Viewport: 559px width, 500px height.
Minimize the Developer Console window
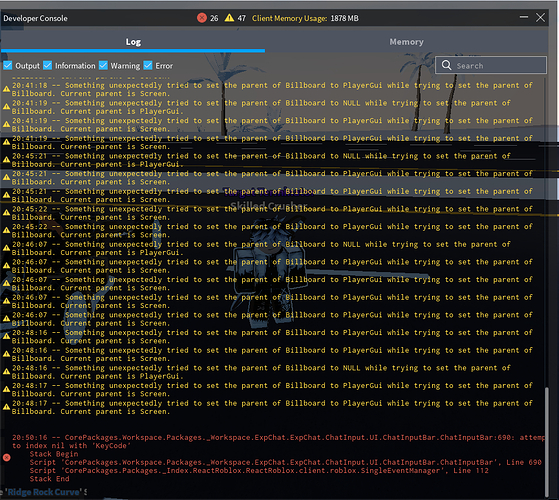[x=523, y=17]
